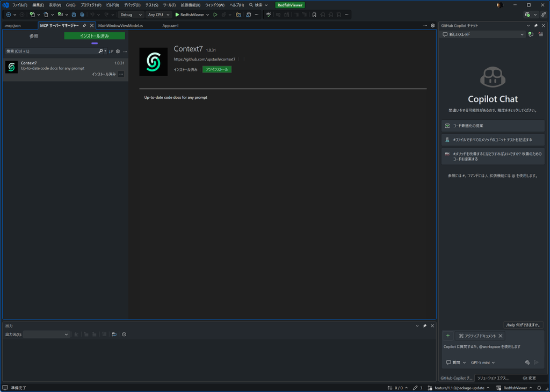Pin the MCP server manager tab
This screenshot has height=392, width=550.
tap(84, 26)
